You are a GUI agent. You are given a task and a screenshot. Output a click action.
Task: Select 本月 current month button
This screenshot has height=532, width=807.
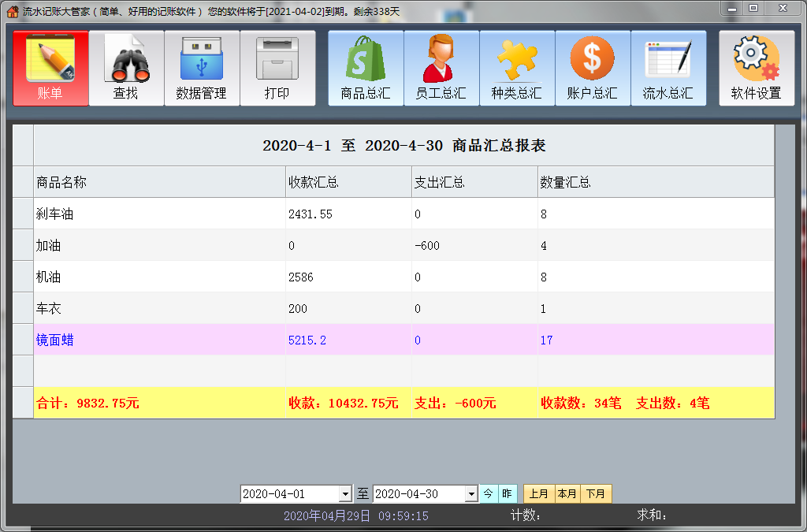point(567,494)
